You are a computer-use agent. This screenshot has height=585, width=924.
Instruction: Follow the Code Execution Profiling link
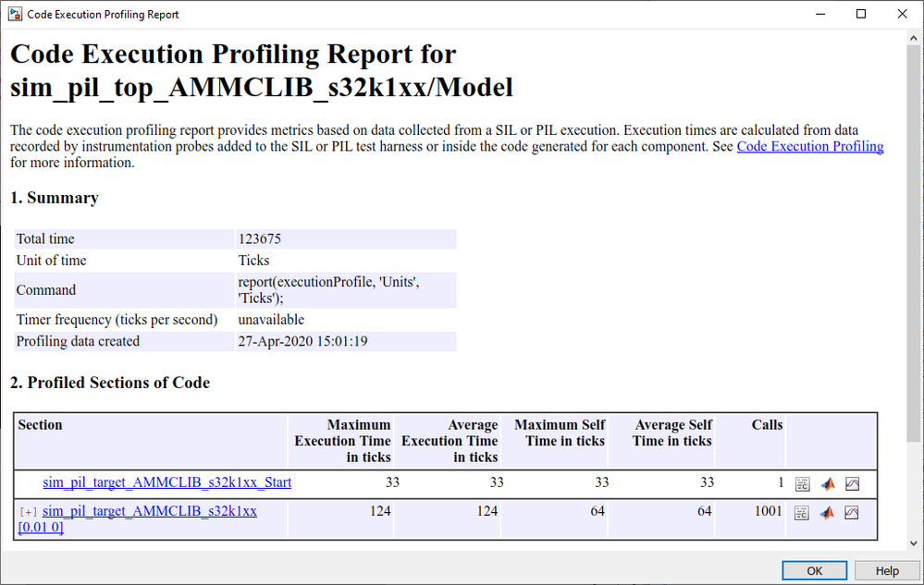(x=809, y=146)
